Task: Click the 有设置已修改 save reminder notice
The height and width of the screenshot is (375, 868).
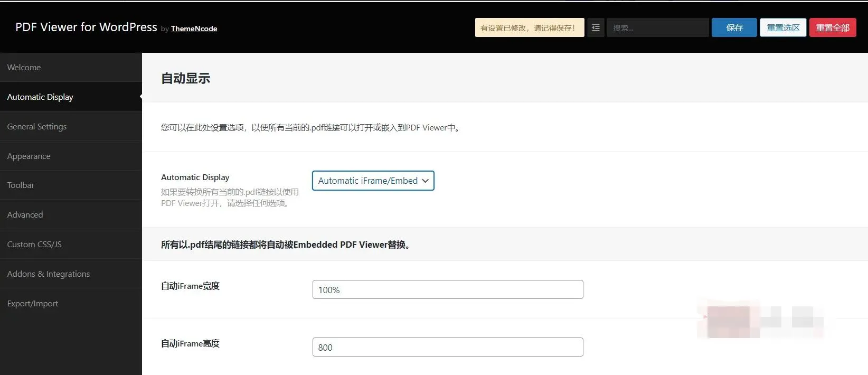Action: tap(530, 27)
